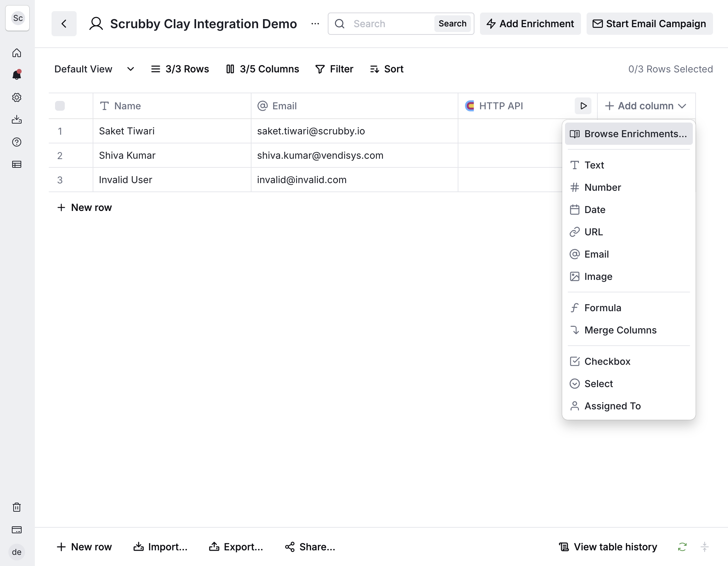Expand the Default View dropdown
Viewport: 728px width, 566px height.
click(x=95, y=69)
